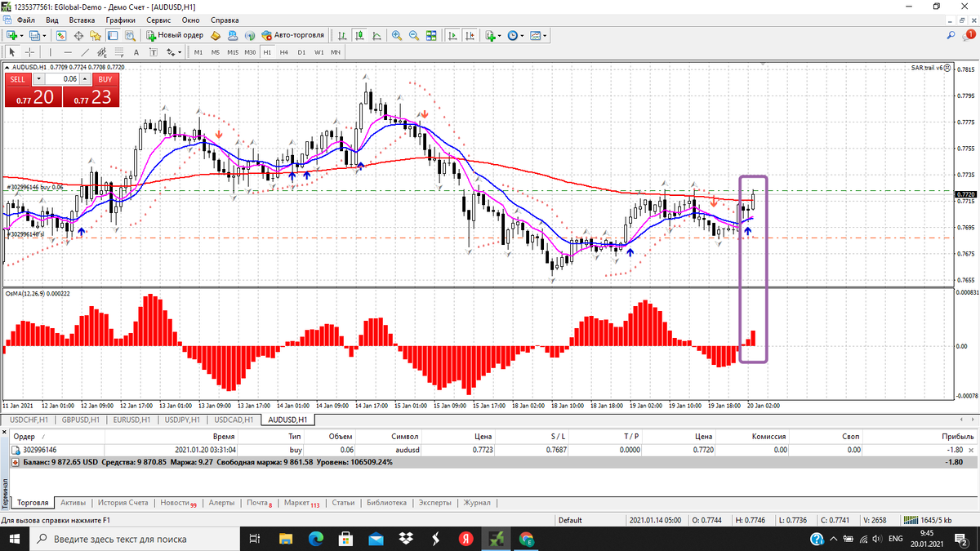The image size is (980, 551).
Task: Toggle the Data Window crosshair-circle icon
Action: (78, 35)
